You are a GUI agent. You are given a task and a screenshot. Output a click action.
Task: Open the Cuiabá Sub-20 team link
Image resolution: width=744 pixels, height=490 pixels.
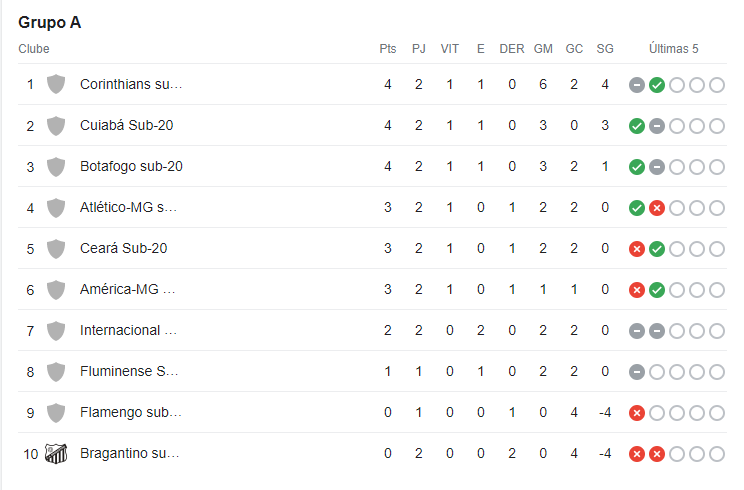[x=127, y=125]
